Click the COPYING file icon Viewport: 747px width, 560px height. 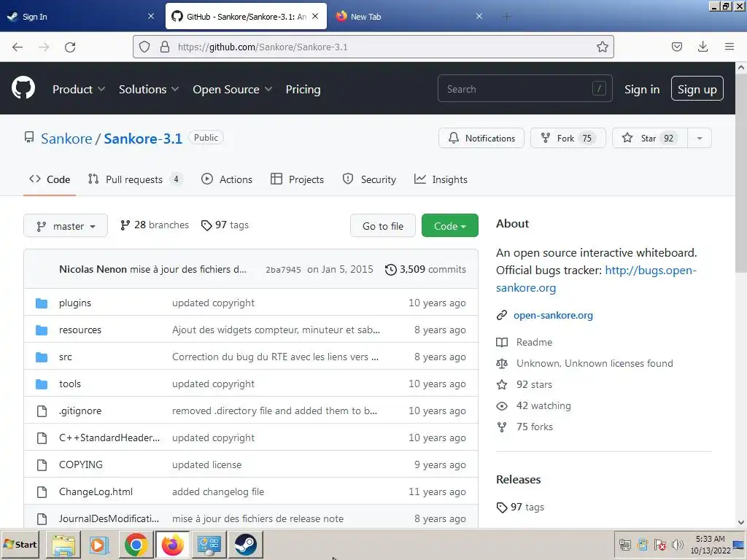click(42, 464)
